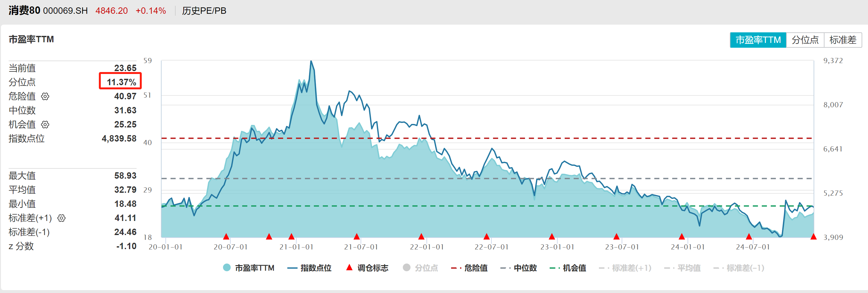Click the gear icon beside 标准差(+1)
The width and height of the screenshot is (868, 293).
coord(61,218)
